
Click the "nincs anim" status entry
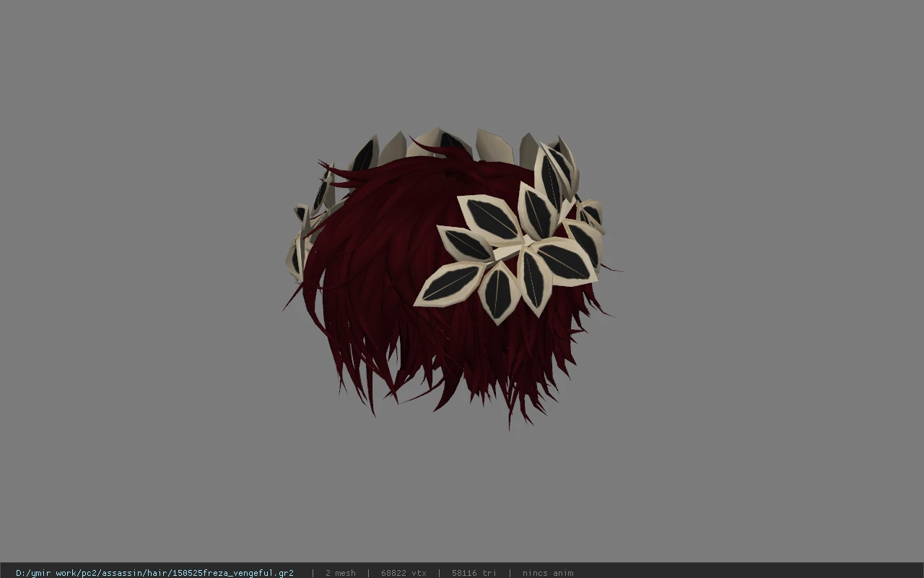[548, 573]
